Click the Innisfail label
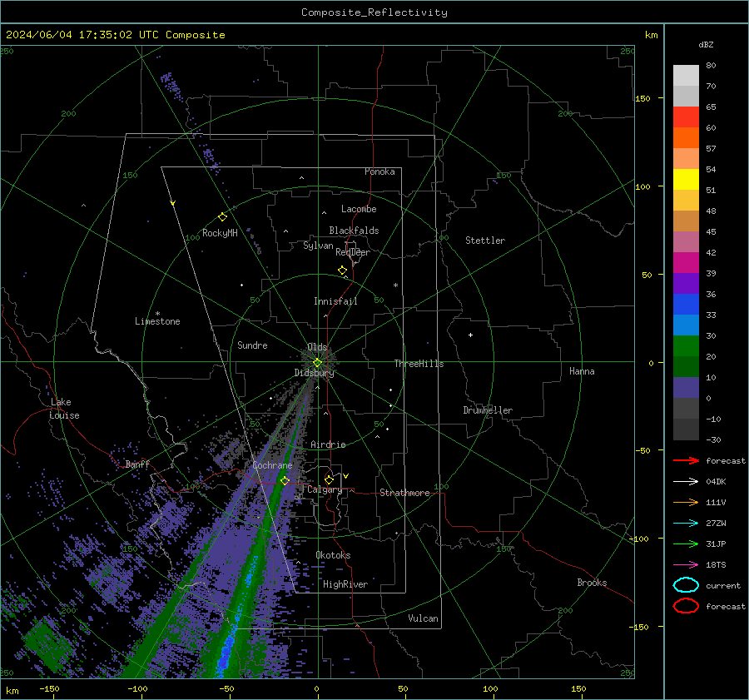The width and height of the screenshot is (749, 700). coord(335,301)
